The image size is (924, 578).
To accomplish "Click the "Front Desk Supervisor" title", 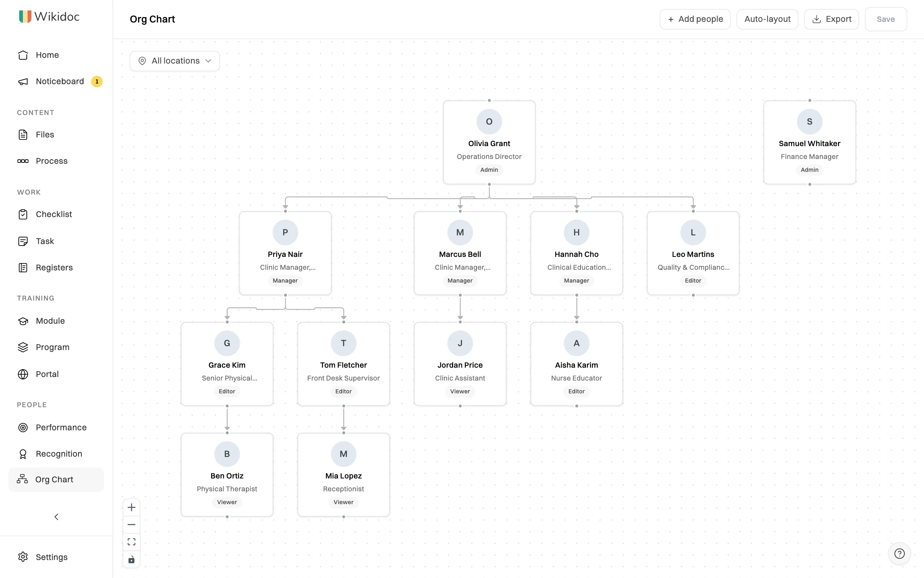I will 344,378.
